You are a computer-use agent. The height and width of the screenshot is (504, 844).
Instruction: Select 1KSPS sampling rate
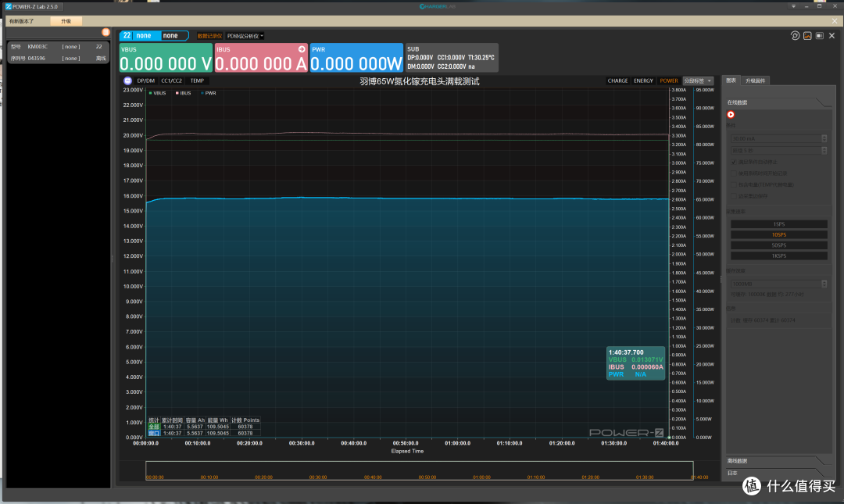(x=779, y=256)
